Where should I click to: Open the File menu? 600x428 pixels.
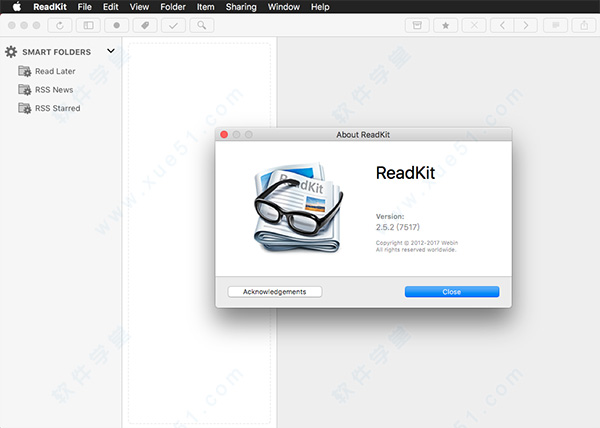pos(85,7)
